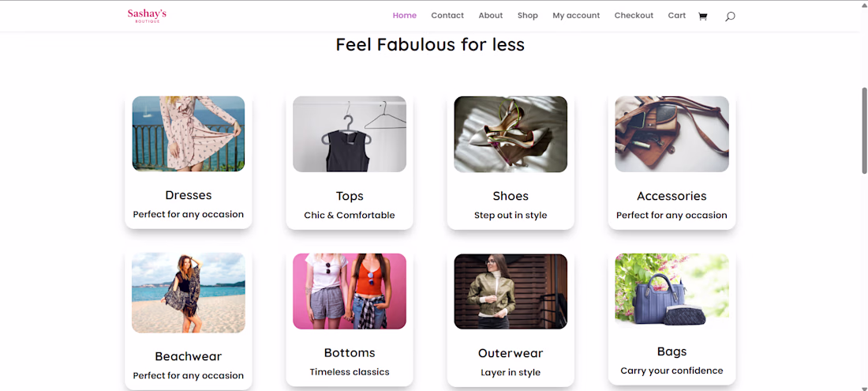868x391 pixels.
Task: Open the Beachwear category photo
Action: click(189, 292)
